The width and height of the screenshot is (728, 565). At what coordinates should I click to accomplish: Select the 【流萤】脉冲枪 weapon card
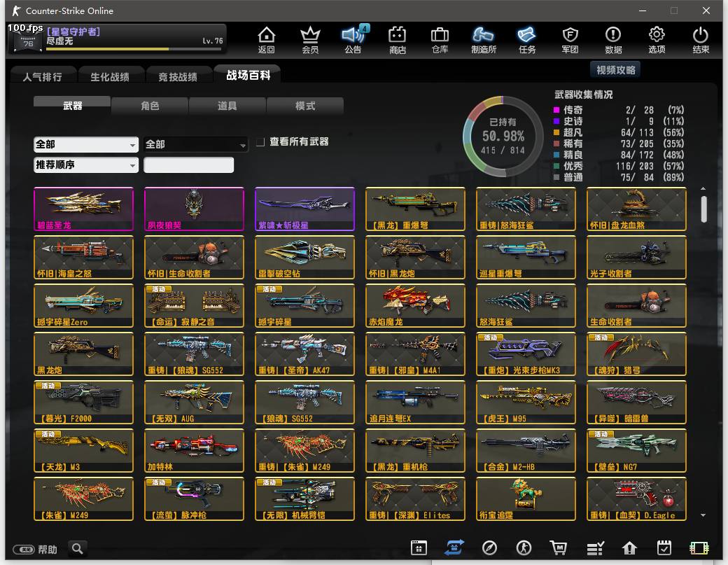point(194,498)
